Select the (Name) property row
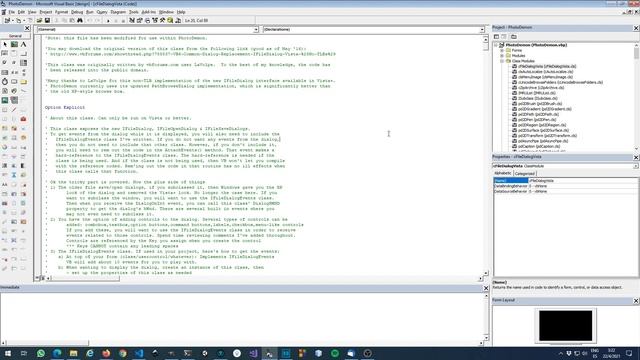The height and width of the screenshot is (360, 640). click(x=566, y=180)
